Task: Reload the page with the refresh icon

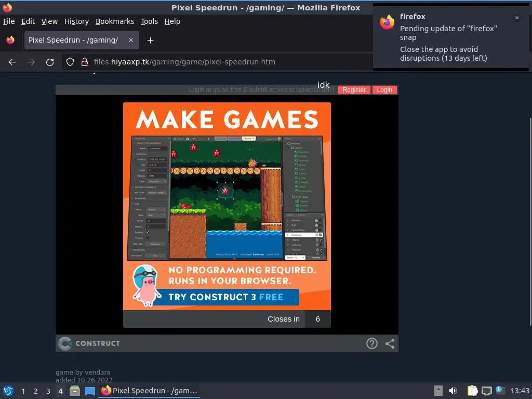Action: 50,62
